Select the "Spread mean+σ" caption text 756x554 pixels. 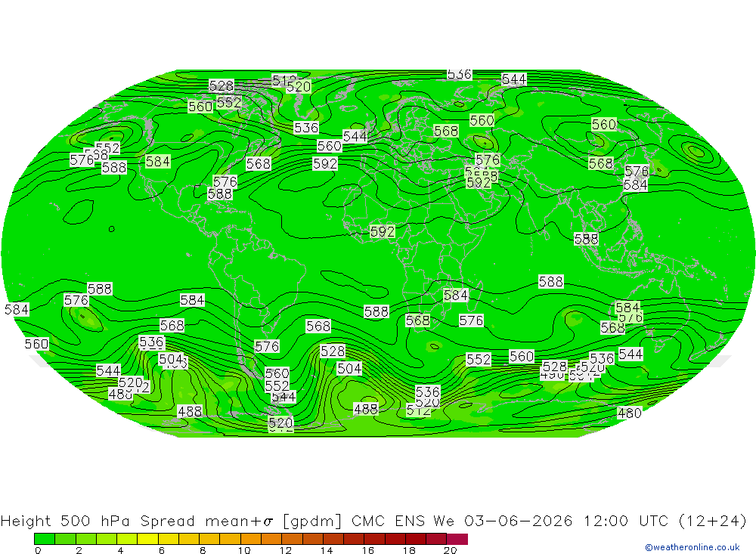[207, 522]
